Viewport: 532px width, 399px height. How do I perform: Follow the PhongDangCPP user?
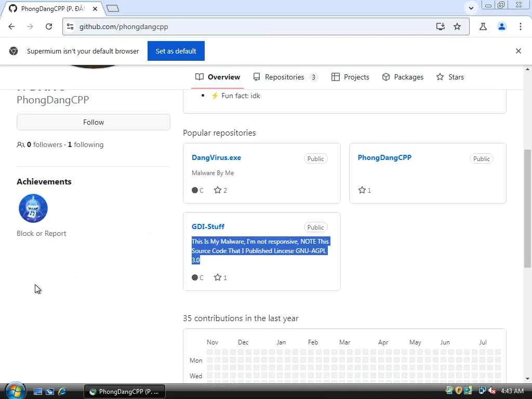(x=94, y=122)
